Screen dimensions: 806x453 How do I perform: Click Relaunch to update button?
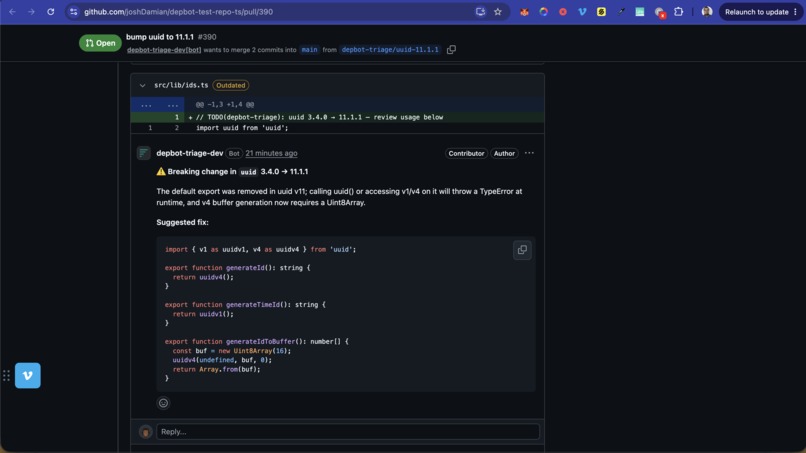click(x=756, y=12)
